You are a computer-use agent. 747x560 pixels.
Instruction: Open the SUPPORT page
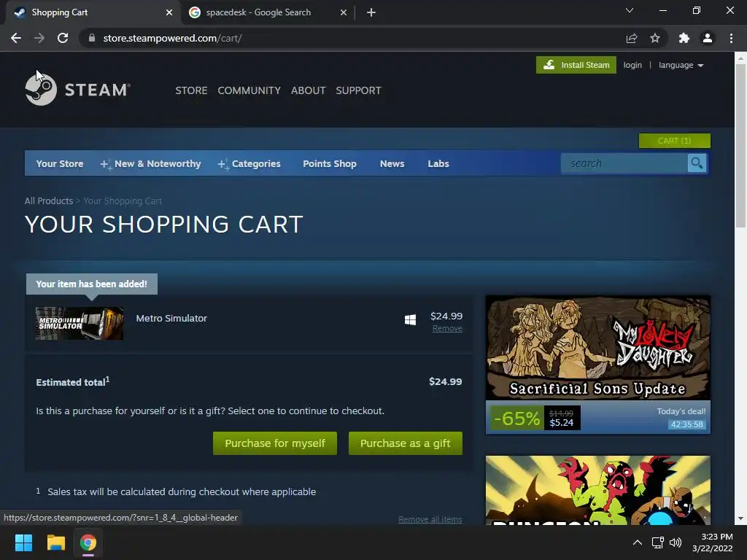pos(358,90)
